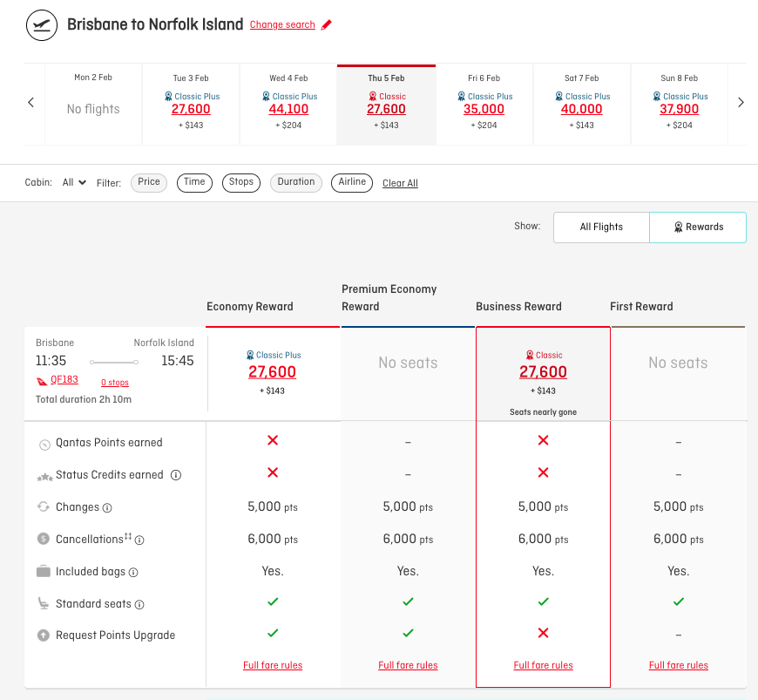The image size is (758, 700).
Task: Click the airplane departure circle icon
Action: (42, 25)
